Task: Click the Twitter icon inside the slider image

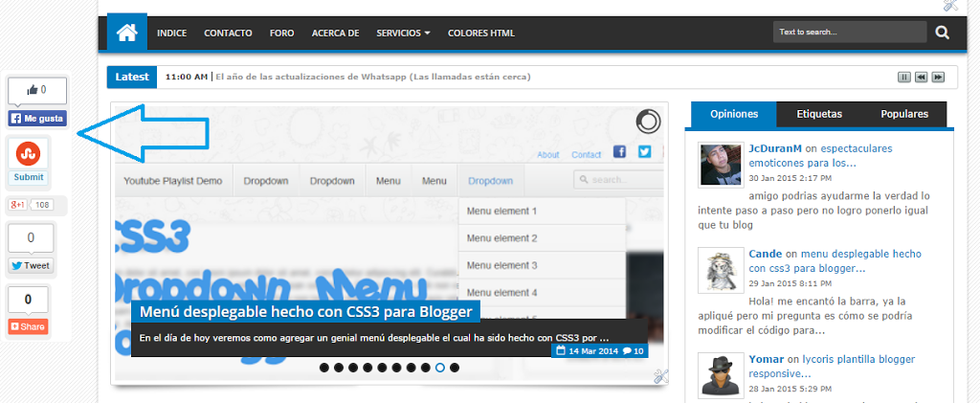Action: [x=644, y=151]
